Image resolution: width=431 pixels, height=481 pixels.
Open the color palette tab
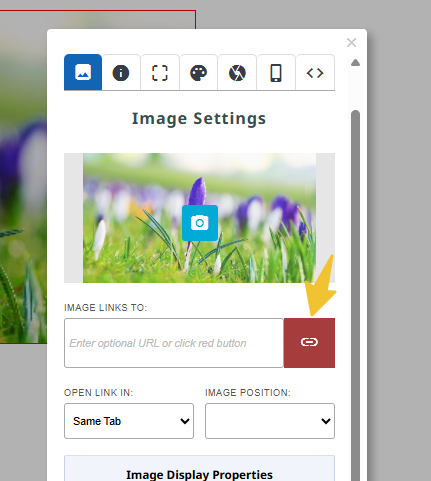[198, 73]
